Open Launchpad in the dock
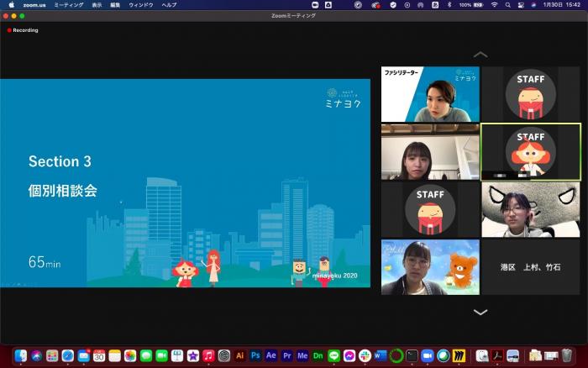The image size is (588, 368). (x=52, y=355)
